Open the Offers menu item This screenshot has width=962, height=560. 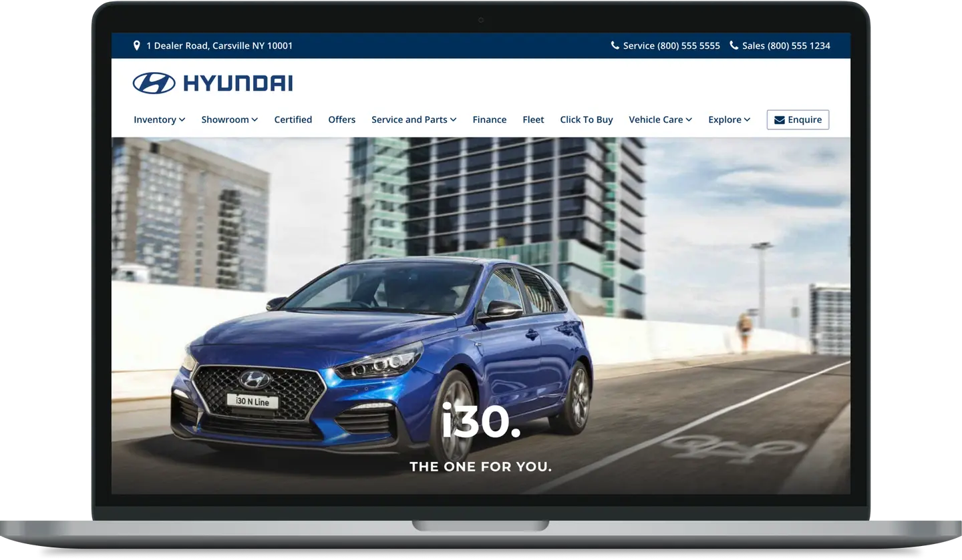pos(341,120)
